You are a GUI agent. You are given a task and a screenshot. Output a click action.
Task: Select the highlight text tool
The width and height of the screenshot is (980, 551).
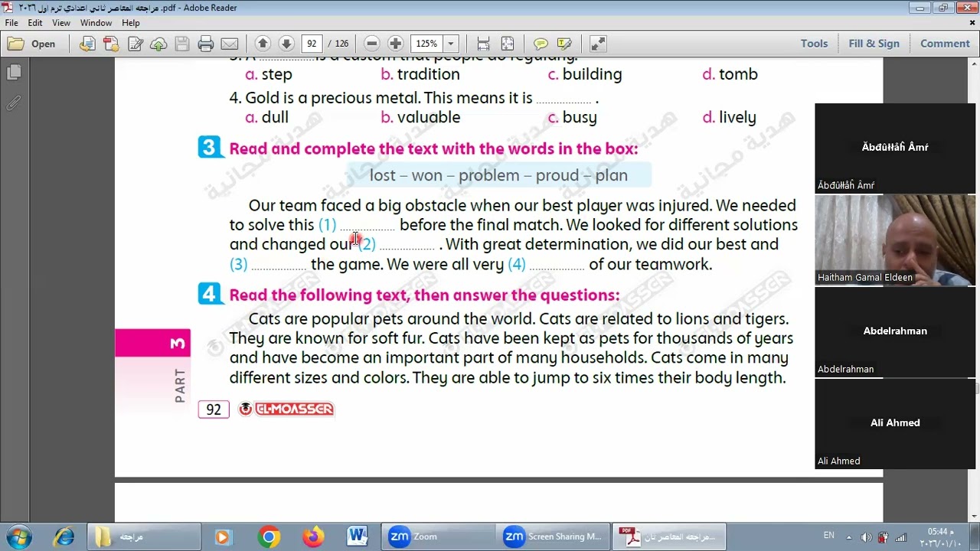[x=564, y=44]
